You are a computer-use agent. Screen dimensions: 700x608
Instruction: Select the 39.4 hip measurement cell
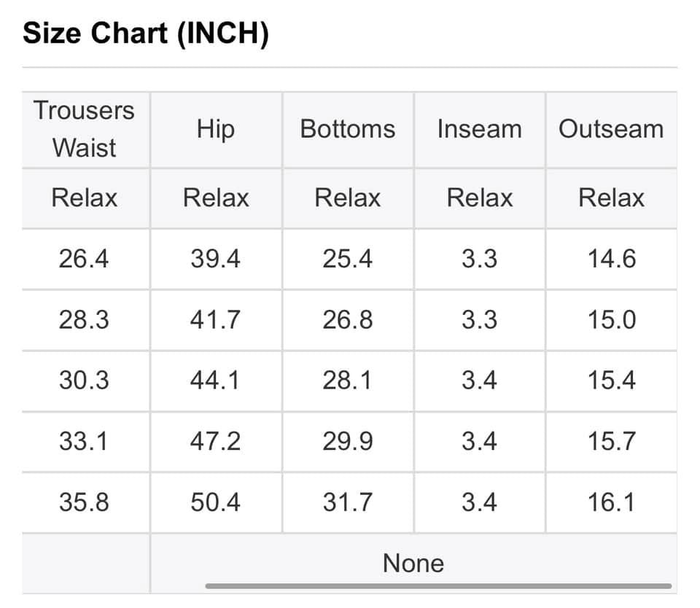coord(215,259)
